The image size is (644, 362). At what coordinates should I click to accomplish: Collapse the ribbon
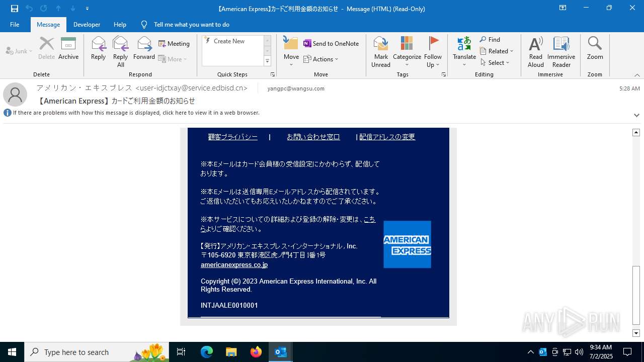637,75
